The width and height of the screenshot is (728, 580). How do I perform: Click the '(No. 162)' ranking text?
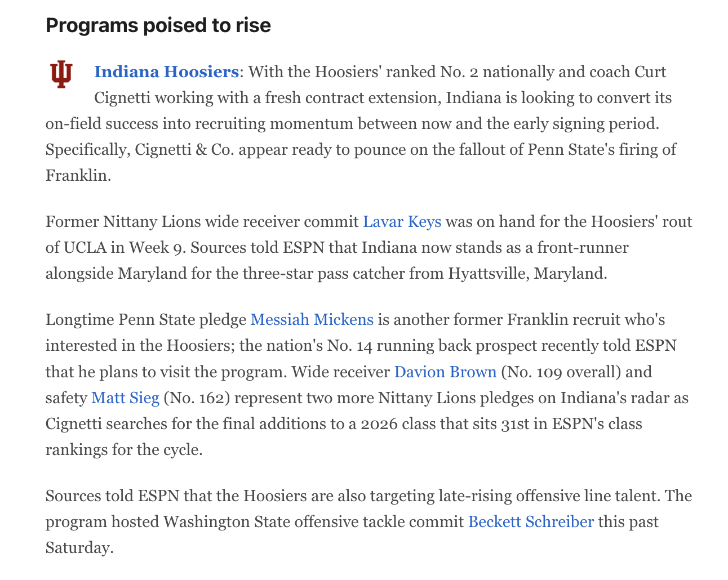pos(197,398)
